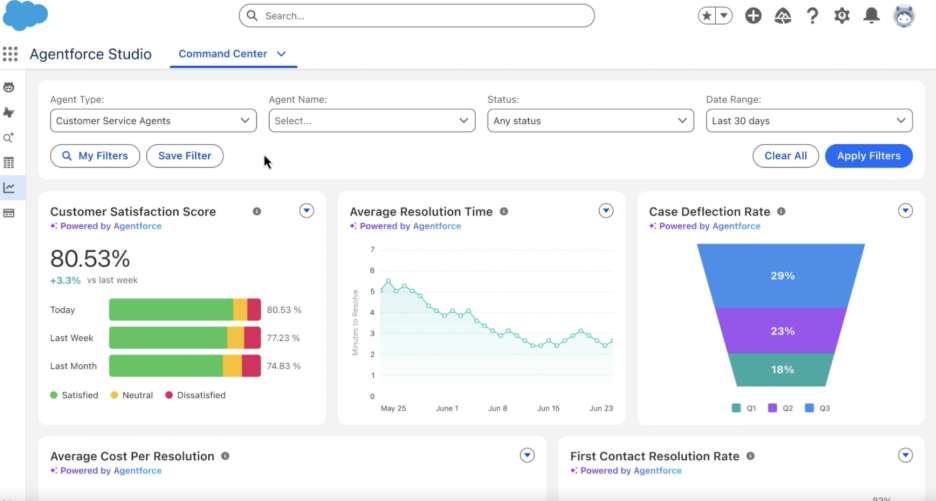Open the Trailhead guidance icon

783,16
